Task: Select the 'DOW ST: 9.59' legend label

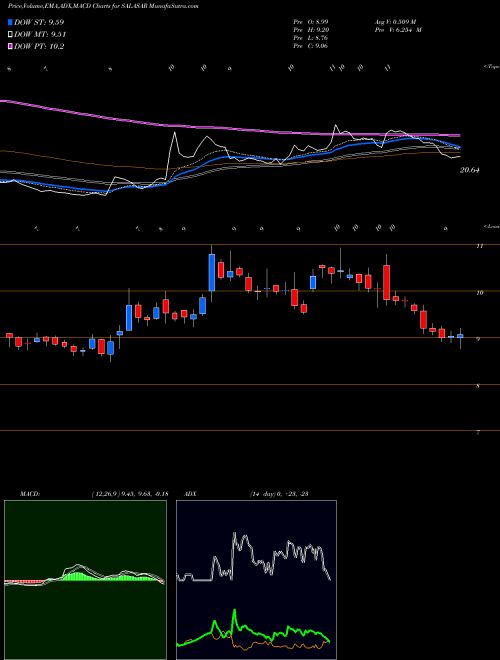Action: [39, 22]
